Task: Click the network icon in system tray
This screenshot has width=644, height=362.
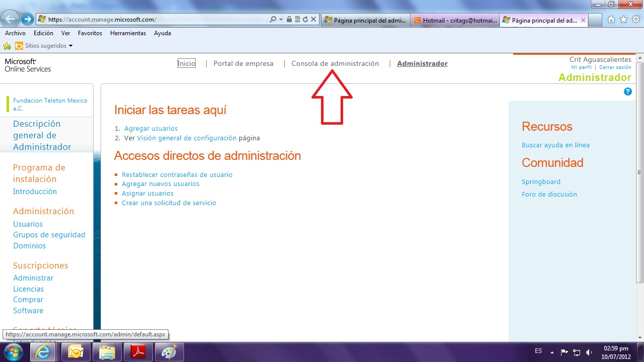Action: pos(577,352)
